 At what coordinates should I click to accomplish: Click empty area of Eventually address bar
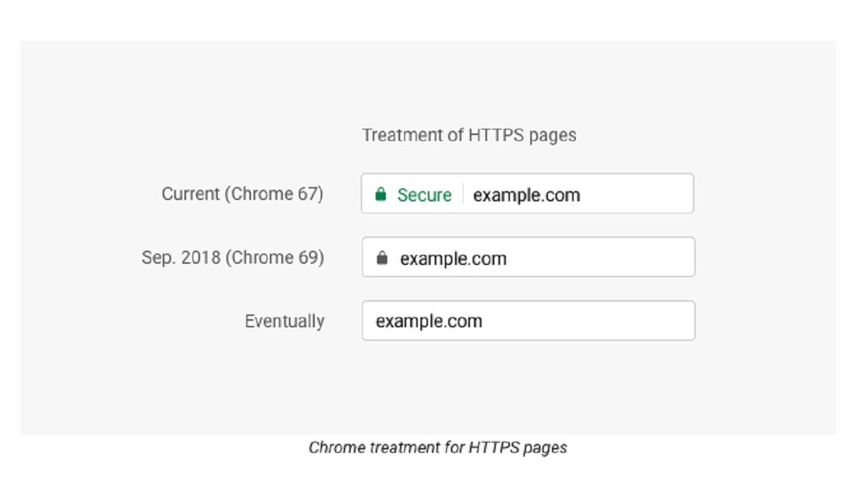(x=588, y=321)
